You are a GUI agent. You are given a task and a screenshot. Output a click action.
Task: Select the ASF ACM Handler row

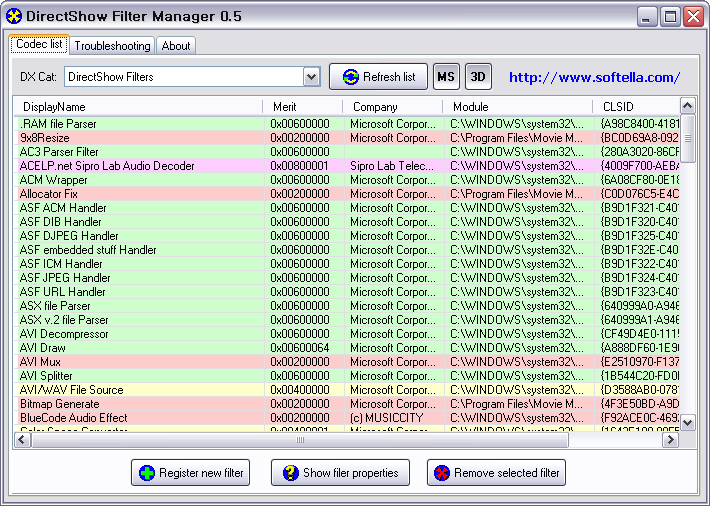pyautogui.click(x=347, y=208)
